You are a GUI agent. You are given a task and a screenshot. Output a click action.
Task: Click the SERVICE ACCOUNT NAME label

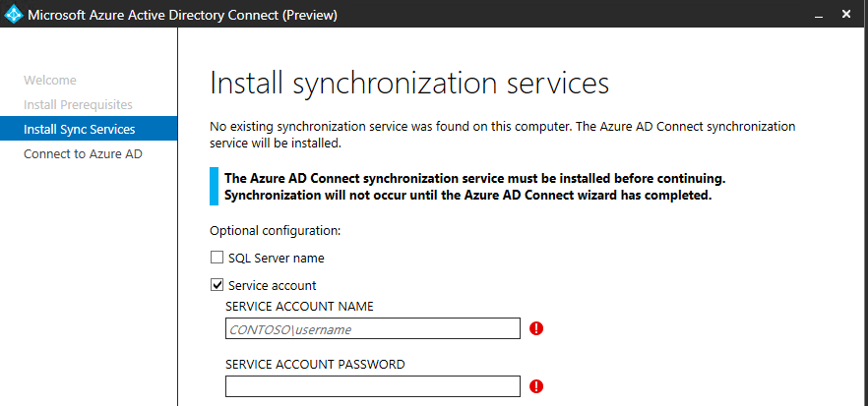point(299,307)
